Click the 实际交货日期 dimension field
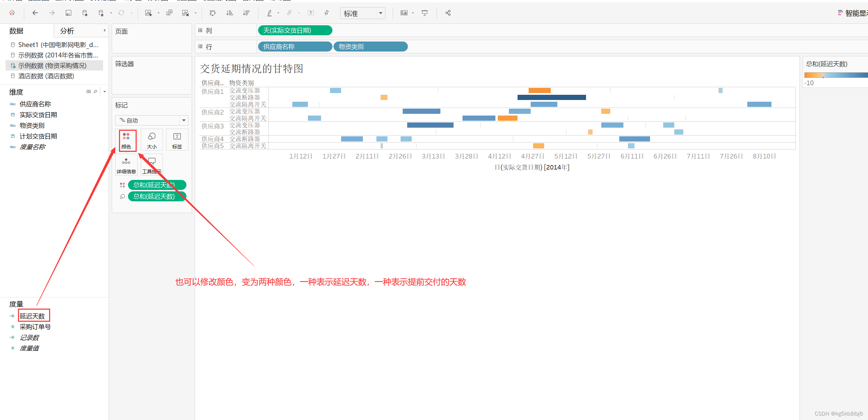 38,115
